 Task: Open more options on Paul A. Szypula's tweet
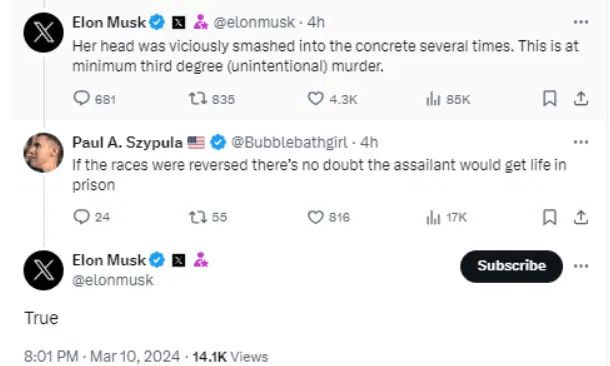pos(581,142)
